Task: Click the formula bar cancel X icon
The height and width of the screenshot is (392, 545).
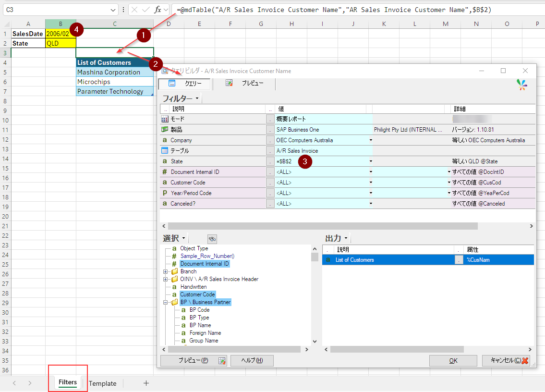Action: 134,10
